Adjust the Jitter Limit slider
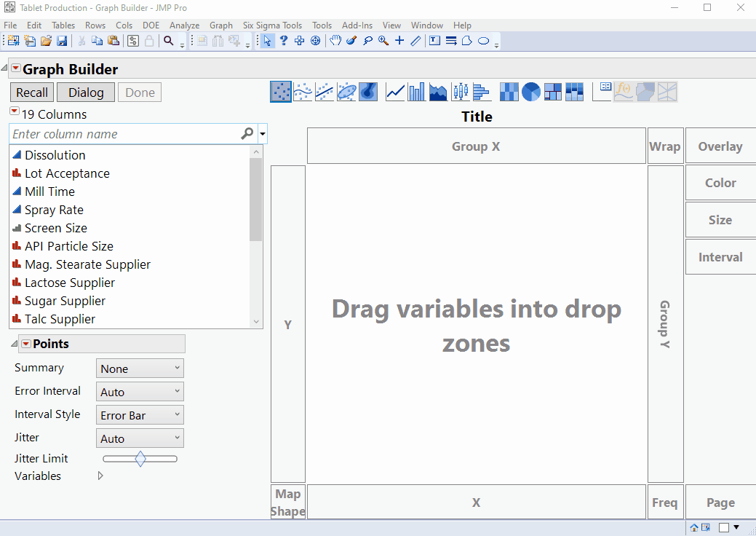This screenshot has height=536, width=756. pyautogui.click(x=140, y=459)
